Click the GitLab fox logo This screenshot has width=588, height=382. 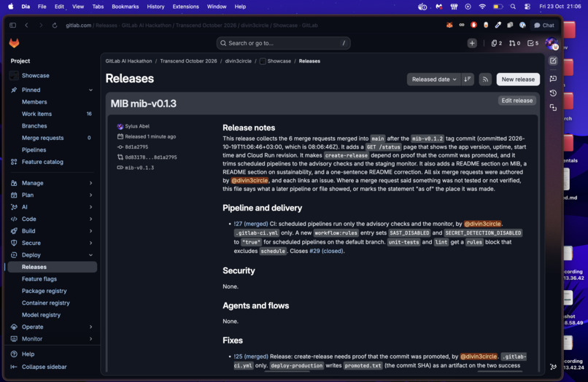click(15, 43)
